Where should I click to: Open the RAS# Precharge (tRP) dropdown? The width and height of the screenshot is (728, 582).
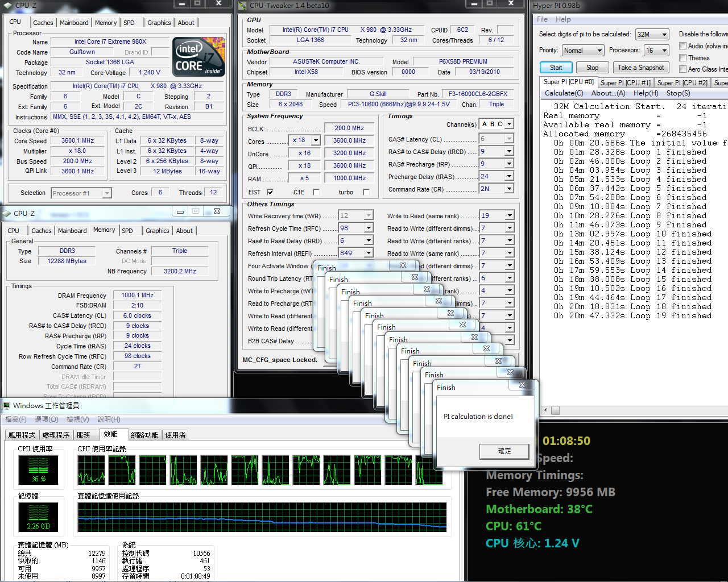pos(509,164)
